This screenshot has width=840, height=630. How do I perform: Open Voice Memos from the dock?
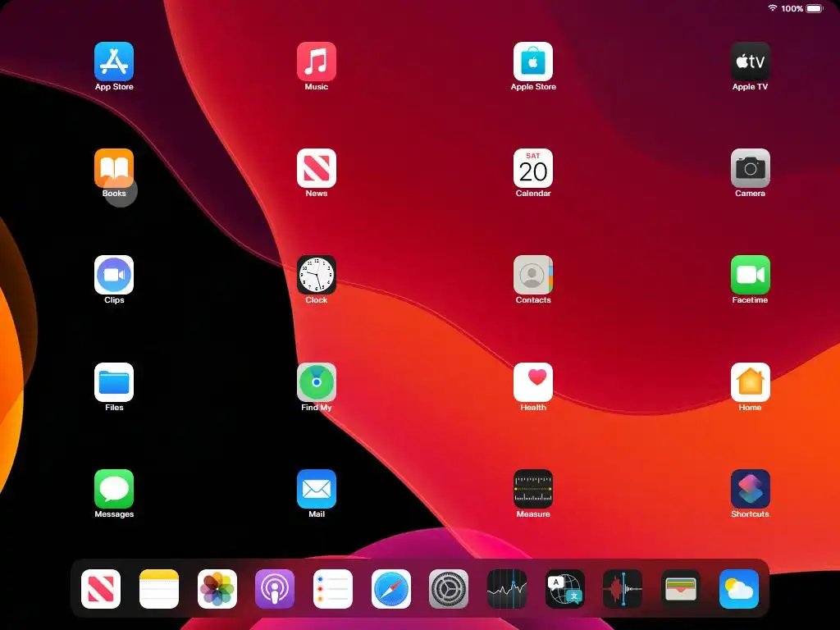[623, 589]
